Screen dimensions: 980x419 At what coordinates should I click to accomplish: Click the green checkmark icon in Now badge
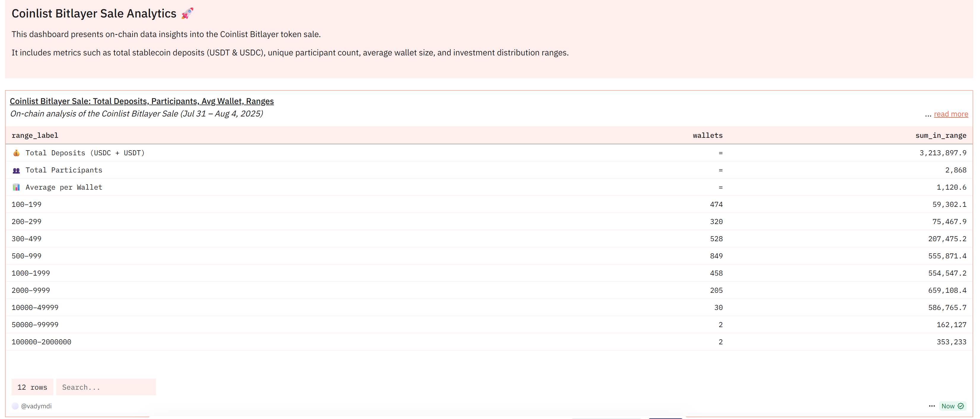pos(961,406)
